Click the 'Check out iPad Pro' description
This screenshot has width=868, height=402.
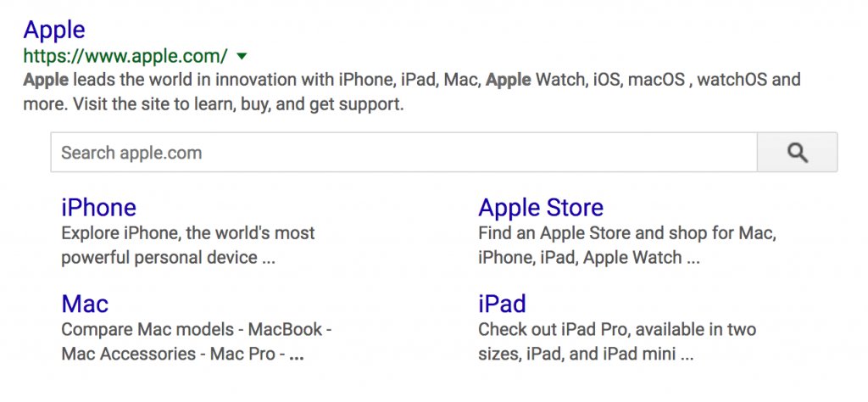pyautogui.click(x=617, y=329)
